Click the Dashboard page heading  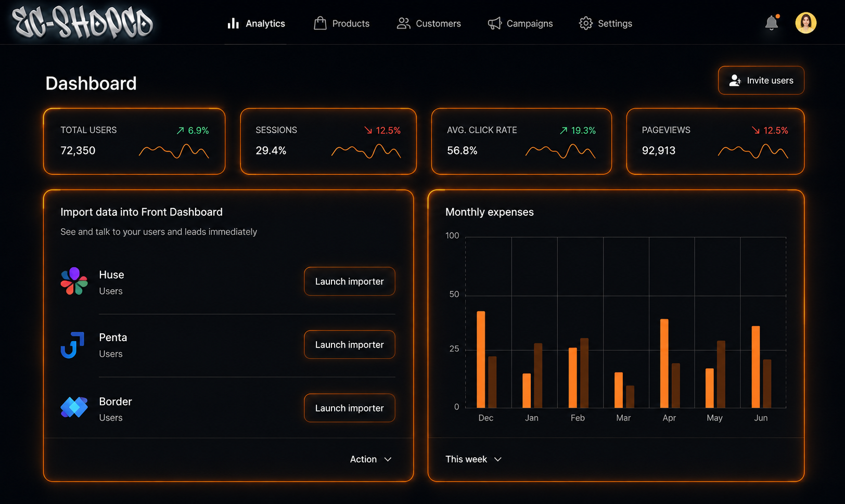91,83
